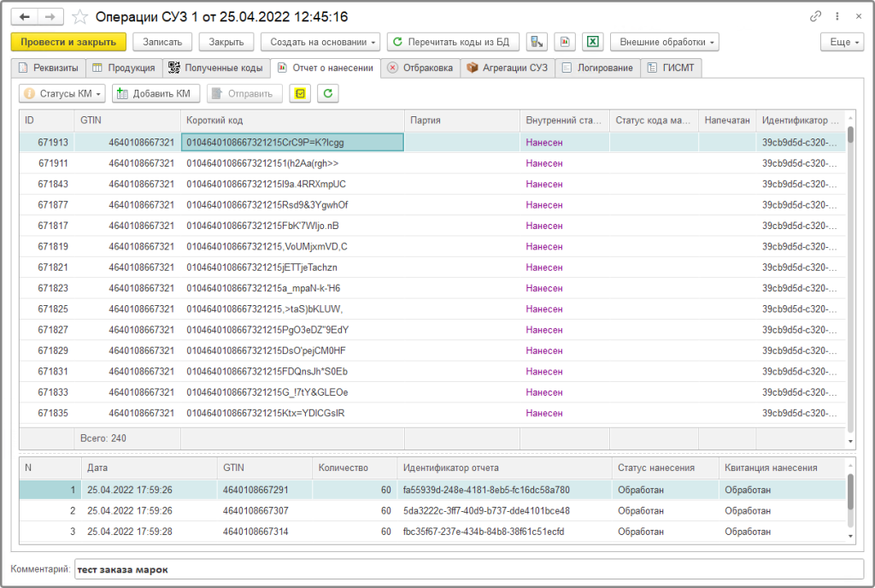875x588 pixels.
Task: Copy link using the chain icon
Action: [x=815, y=16]
